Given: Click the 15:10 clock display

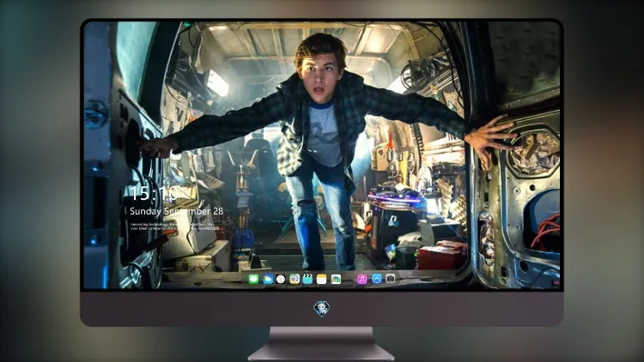Looking at the screenshot, I should point(155,193).
